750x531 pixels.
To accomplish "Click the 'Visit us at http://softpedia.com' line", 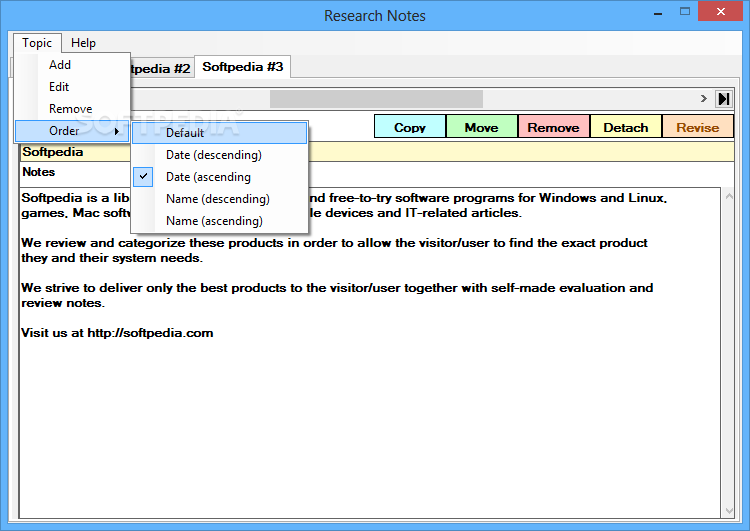I will pyautogui.click(x=117, y=333).
